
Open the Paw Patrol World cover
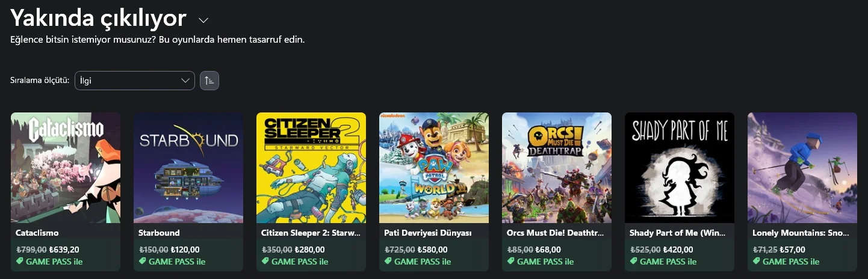click(x=434, y=167)
